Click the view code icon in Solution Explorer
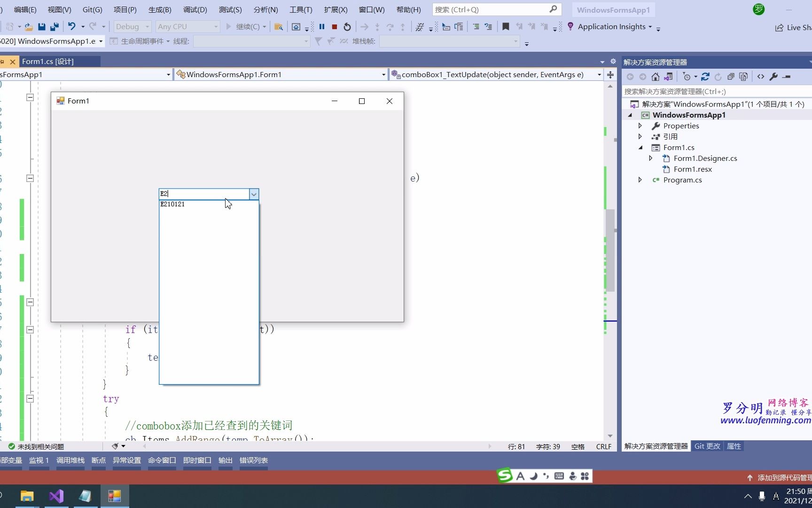Screen dimensions: 812x508 point(761,77)
